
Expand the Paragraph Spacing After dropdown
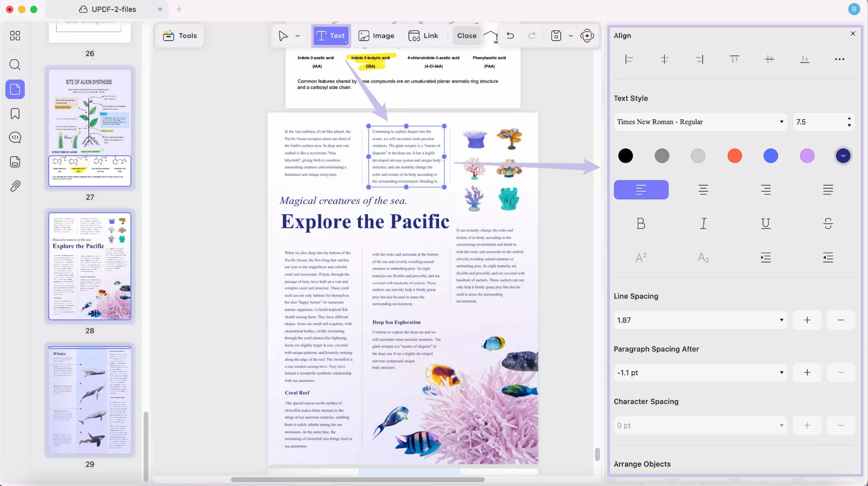pos(700,373)
